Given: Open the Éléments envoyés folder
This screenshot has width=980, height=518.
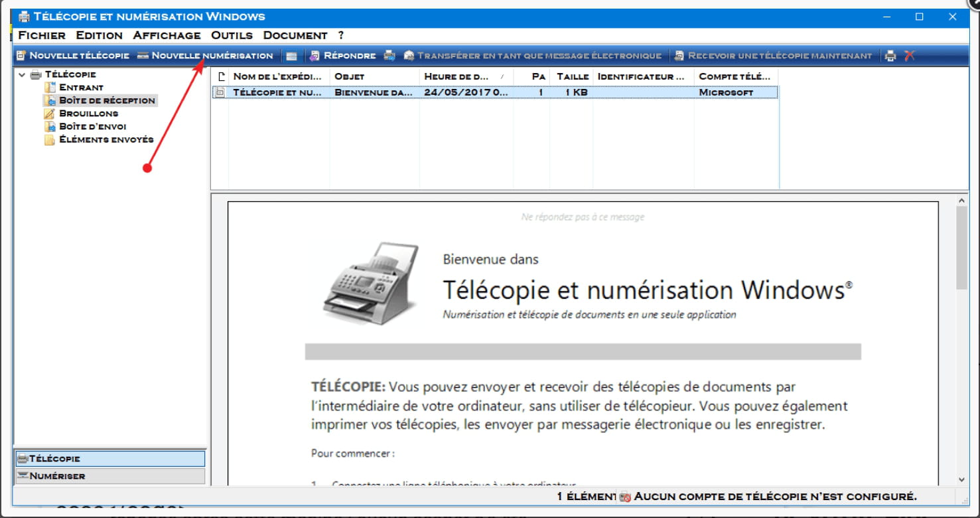Looking at the screenshot, I should (x=106, y=140).
